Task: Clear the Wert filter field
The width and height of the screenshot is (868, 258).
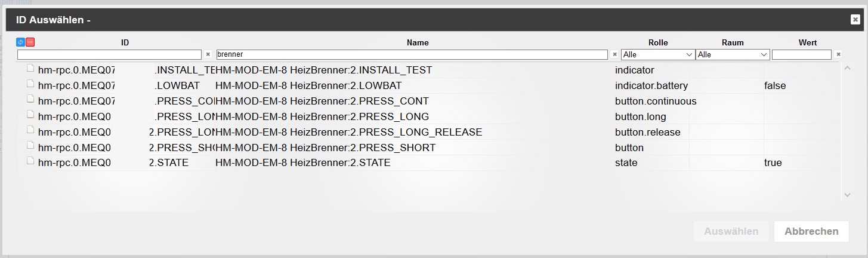Action: click(838, 54)
